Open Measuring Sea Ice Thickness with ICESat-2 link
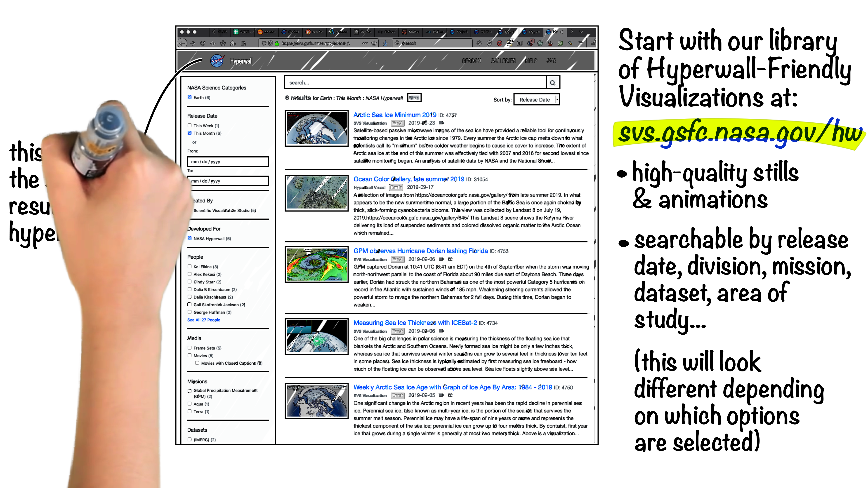The image size is (868, 488). click(415, 323)
